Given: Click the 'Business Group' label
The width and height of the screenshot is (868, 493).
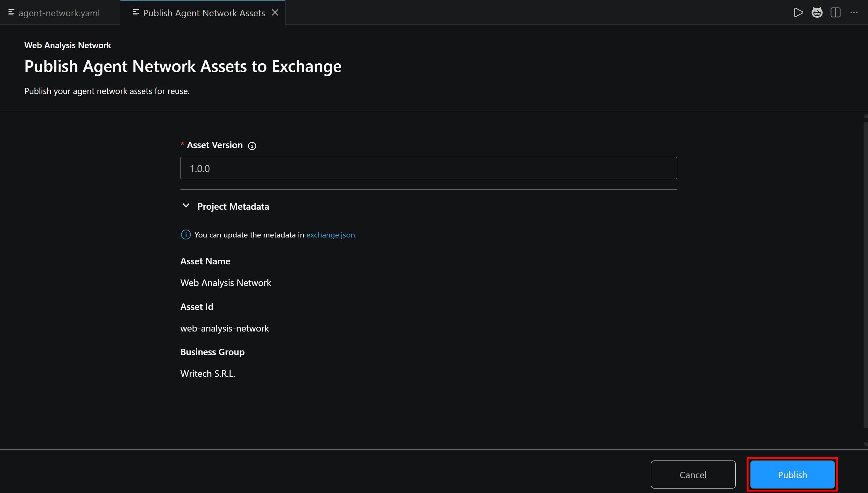Looking at the screenshot, I should coord(212,352).
